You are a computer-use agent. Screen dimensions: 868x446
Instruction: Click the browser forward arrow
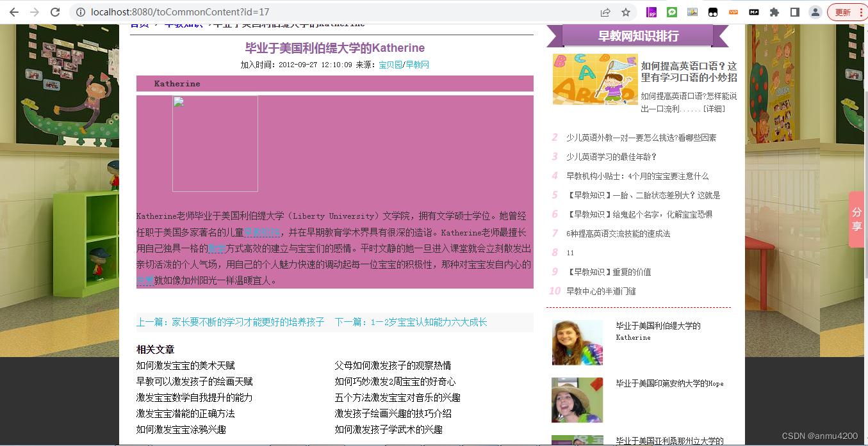[x=35, y=12]
